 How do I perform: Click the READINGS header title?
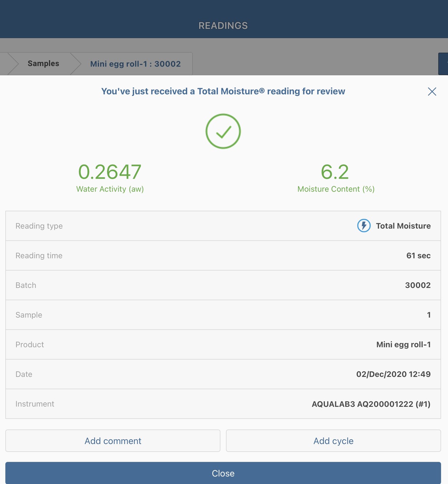(x=223, y=25)
